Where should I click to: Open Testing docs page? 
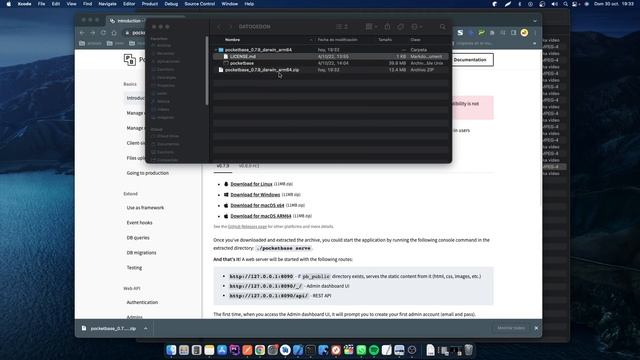pyautogui.click(x=134, y=268)
